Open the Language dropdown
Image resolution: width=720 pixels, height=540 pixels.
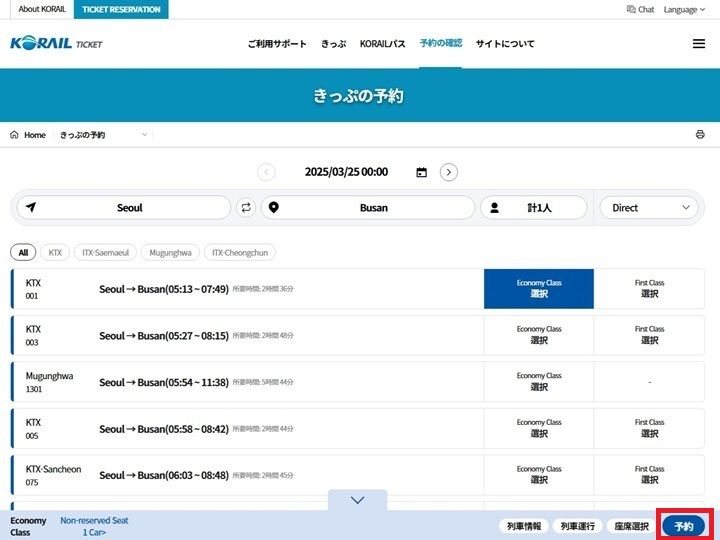684,10
